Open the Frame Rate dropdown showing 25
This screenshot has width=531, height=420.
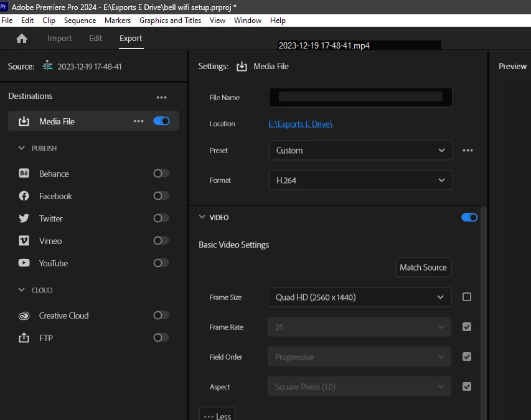[x=359, y=327]
